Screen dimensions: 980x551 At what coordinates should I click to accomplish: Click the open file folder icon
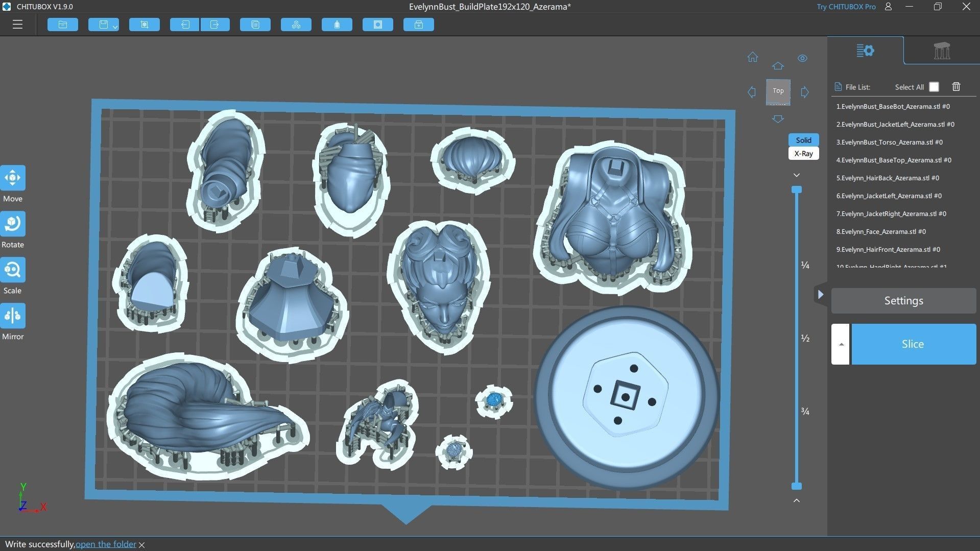click(x=63, y=25)
